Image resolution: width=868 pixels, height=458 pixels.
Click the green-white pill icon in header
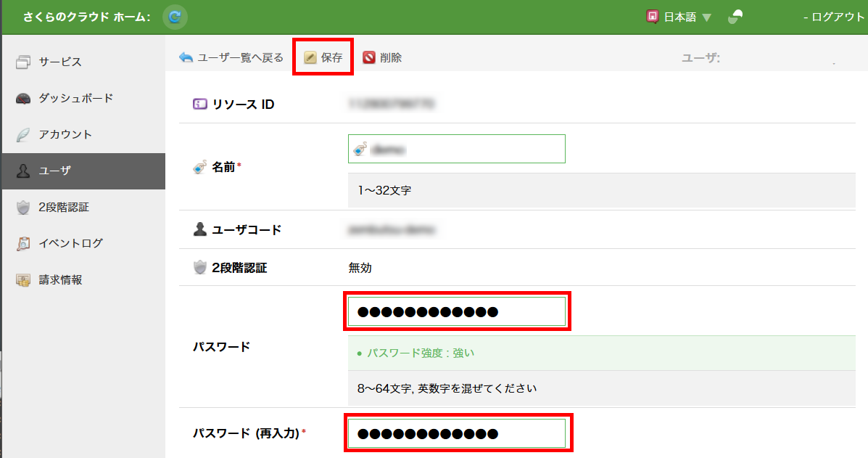(736, 17)
